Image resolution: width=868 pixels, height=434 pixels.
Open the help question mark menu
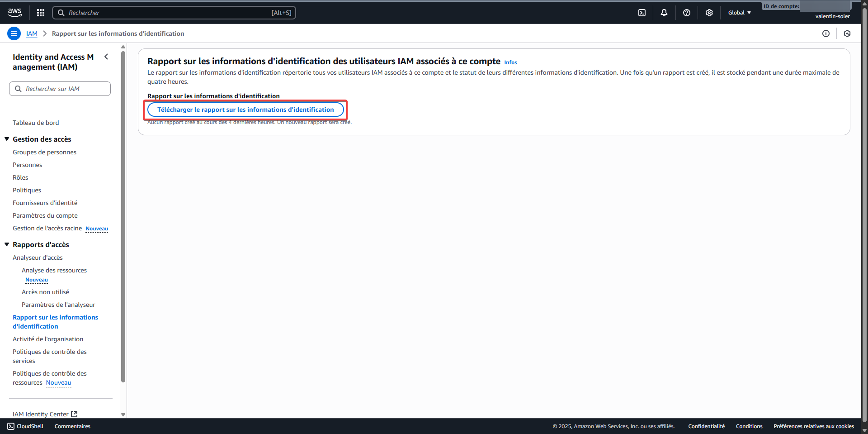pos(687,13)
